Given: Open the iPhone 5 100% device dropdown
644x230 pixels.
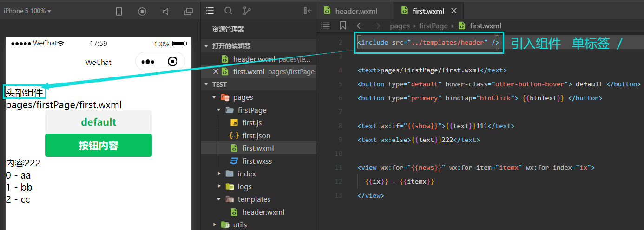Looking at the screenshot, I should tap(27, 11).
